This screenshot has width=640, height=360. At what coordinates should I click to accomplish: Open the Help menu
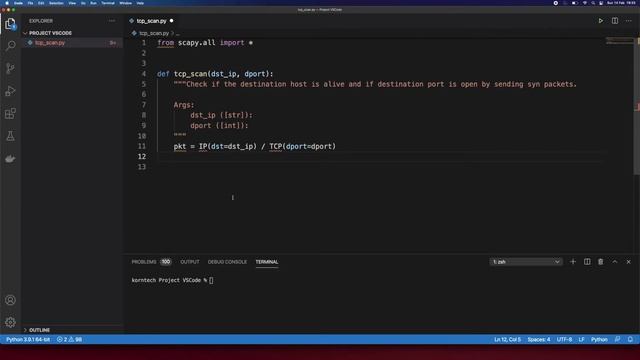click(140, 3)
